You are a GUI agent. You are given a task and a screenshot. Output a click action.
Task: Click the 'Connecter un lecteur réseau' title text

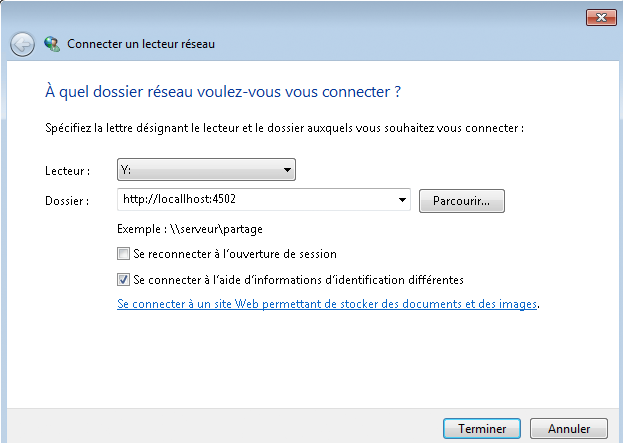[x=141, y=44]
